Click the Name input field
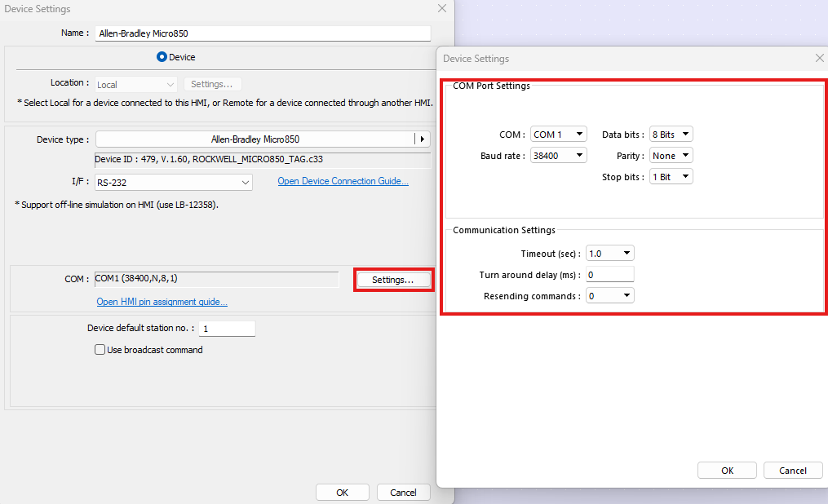This screenshot has width=828, height=504. click(263, 33)
